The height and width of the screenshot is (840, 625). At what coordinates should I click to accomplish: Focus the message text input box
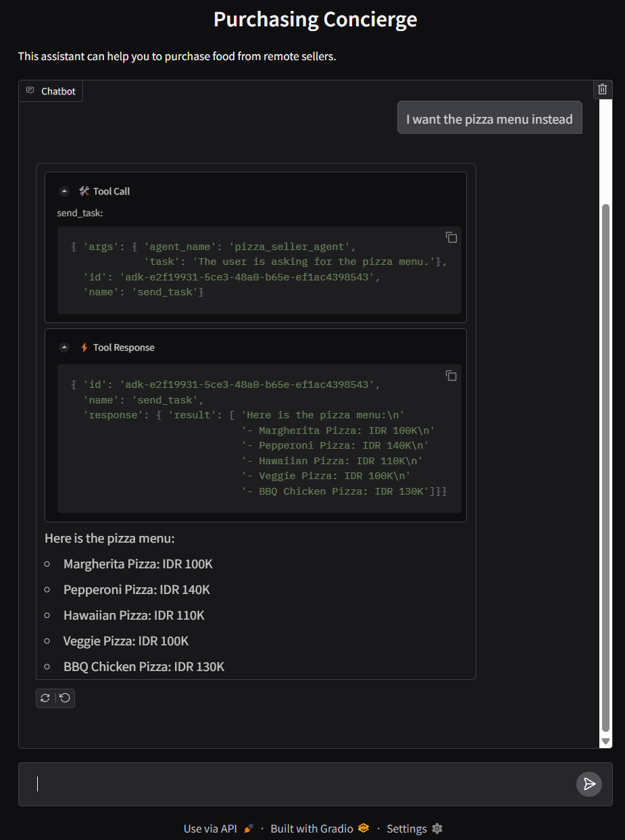coord(297,784)
